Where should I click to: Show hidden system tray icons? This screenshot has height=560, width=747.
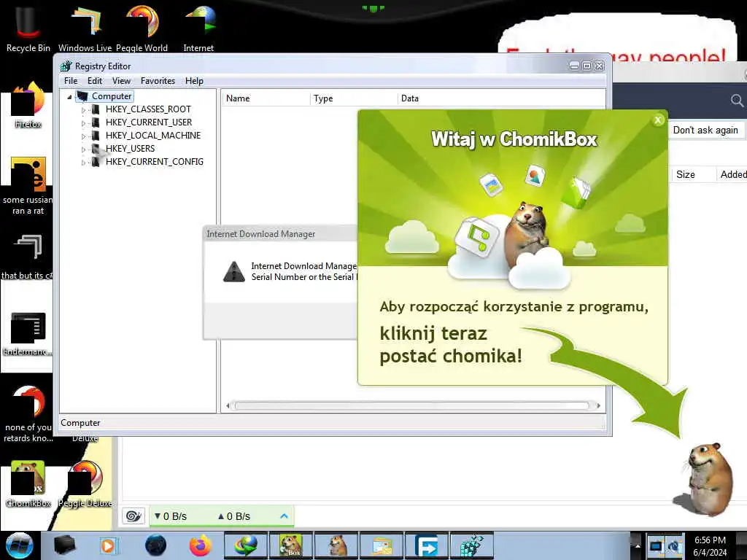[638, 545]
